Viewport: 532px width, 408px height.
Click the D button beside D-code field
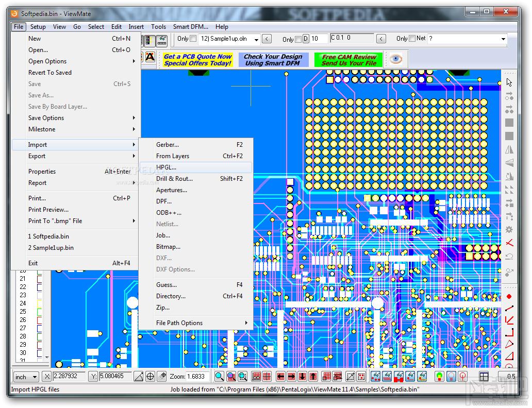[x=306, y=39]
